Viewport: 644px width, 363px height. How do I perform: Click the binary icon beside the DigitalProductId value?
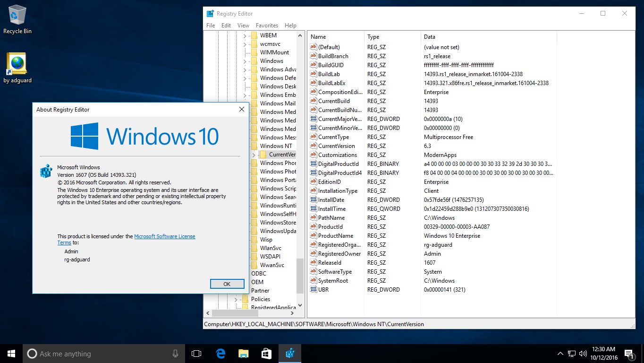click(314, 164)
